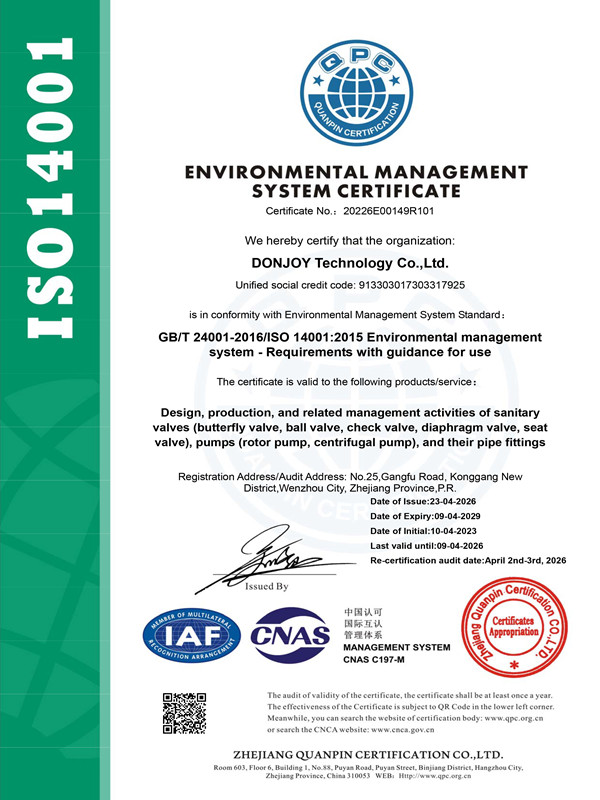Open the www.cnca.gov.cn CNCA website reference
Viewport: 600px width, 800px height.
pyautogui.click(x=403, y=730)
